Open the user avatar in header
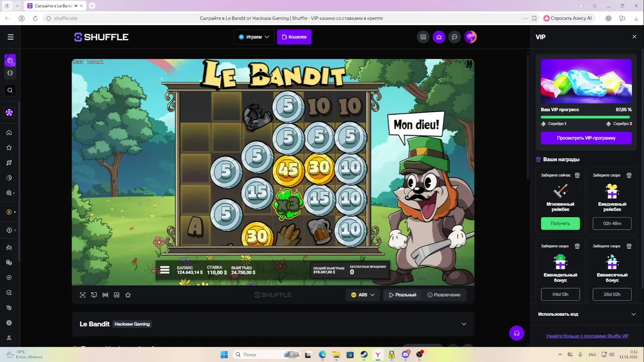 [470, 37]
